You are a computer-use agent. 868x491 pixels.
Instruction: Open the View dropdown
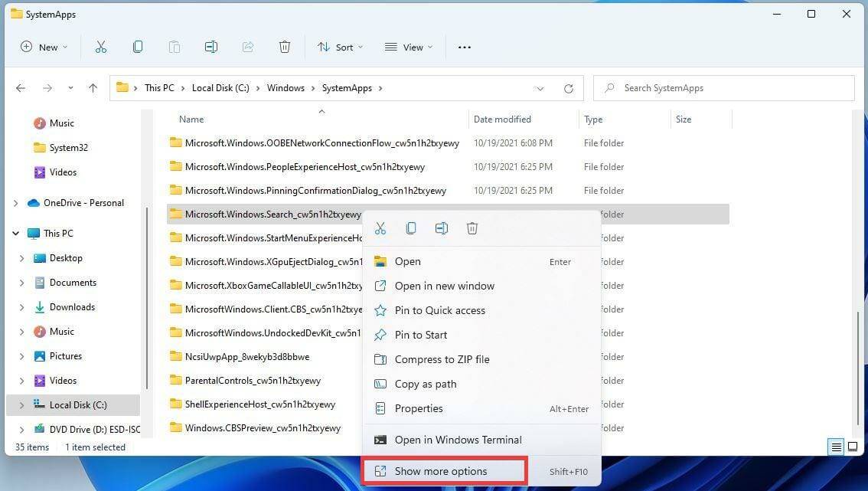click(408, 47)
